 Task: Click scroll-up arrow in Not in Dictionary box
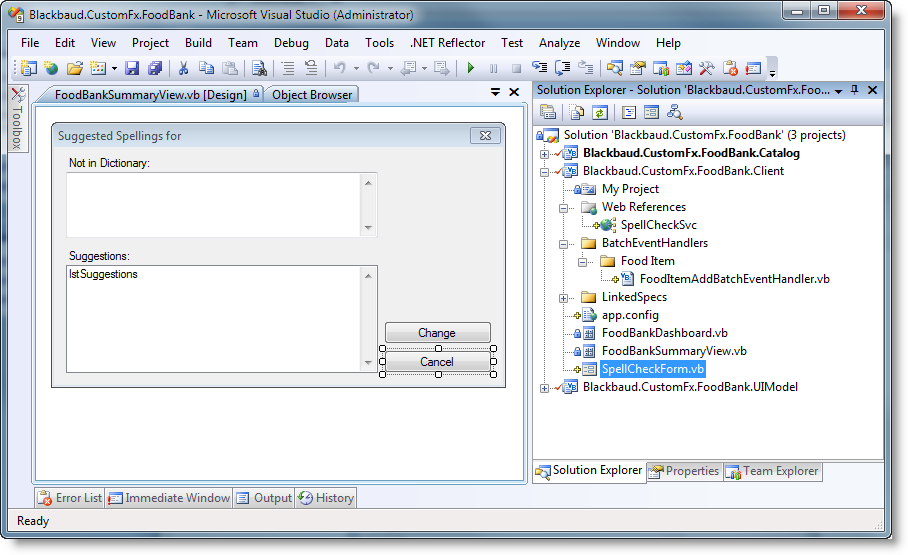click(368, 183)
